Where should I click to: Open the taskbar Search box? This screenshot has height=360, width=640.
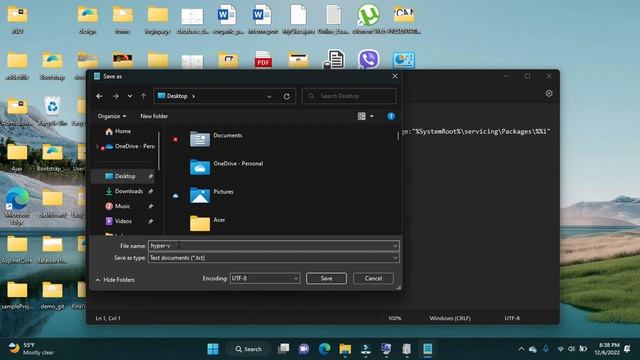tap(249, 349)
